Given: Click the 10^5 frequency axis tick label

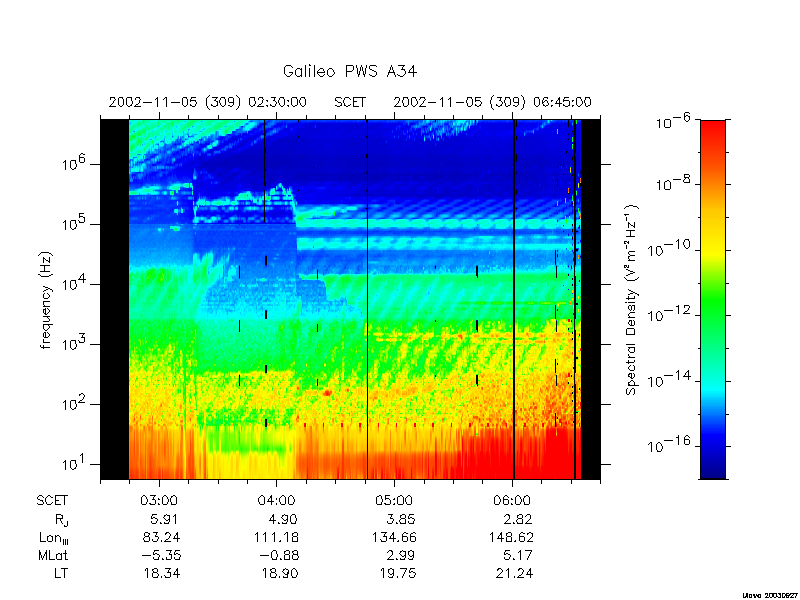Looking at the screenshot, I should (x=75, y=223).
